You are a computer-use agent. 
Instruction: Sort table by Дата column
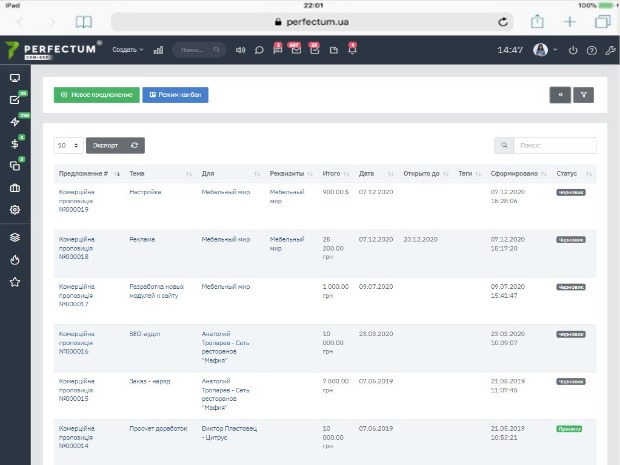click(376, 174)
